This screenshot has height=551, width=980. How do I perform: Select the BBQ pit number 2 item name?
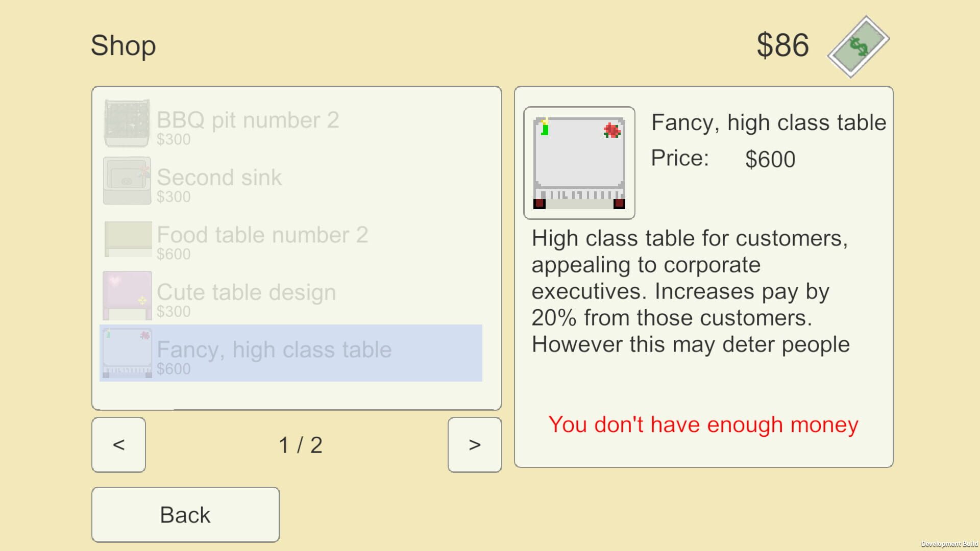coord(248,120)
